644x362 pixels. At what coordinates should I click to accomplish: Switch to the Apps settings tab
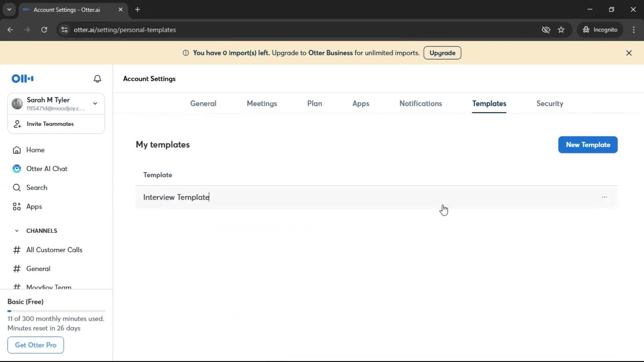(x=361, y=104)
